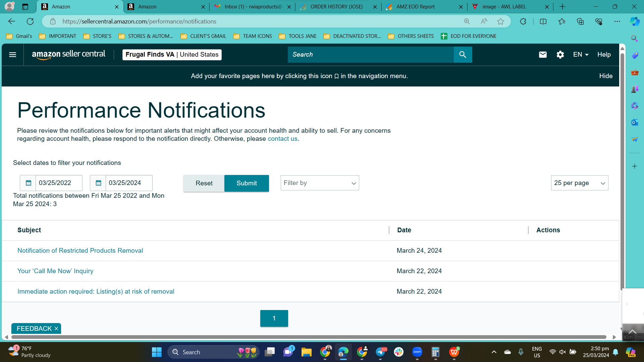
Task: Open the Seller Central settings gear
Action: tap(560, 55)
